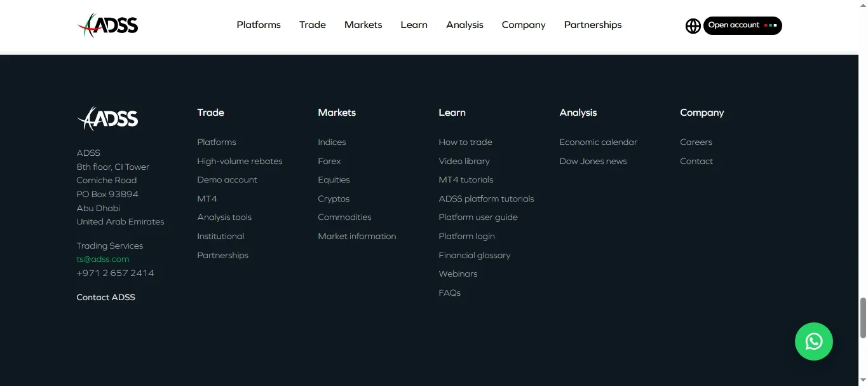Visit Dow Jones news link

click(593, 161)
